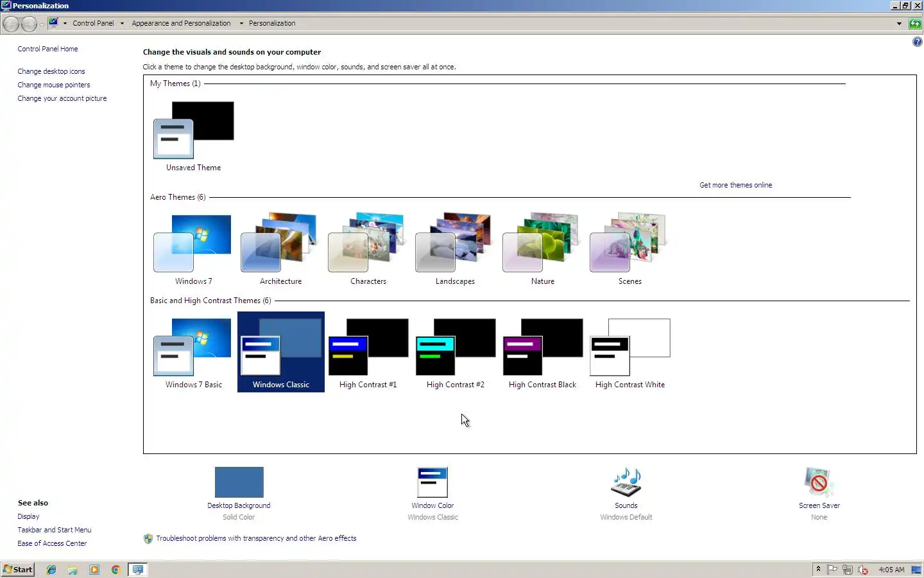Viewport: 924px width, 578px height.
Task: Choose the High Contrast #2 theme
Action: [455, 352]
